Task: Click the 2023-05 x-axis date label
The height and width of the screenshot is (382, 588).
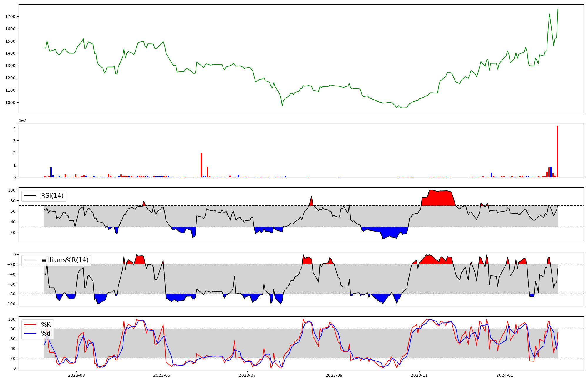Action: point(162,375)
